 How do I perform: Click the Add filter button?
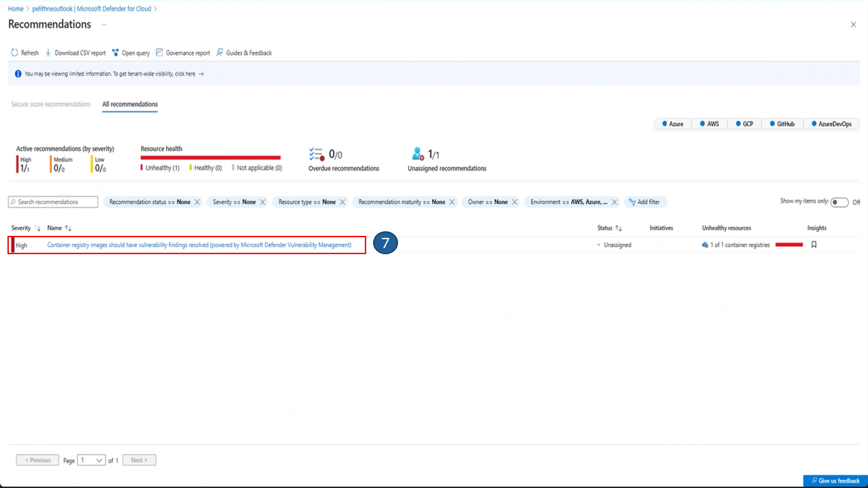click(646, 202)
